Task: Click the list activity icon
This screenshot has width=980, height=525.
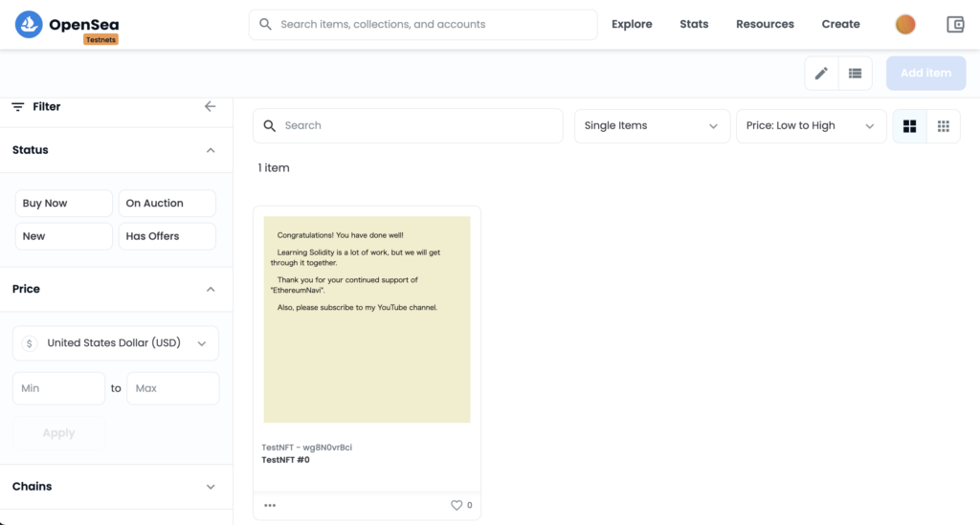Action: click(855, 73)
